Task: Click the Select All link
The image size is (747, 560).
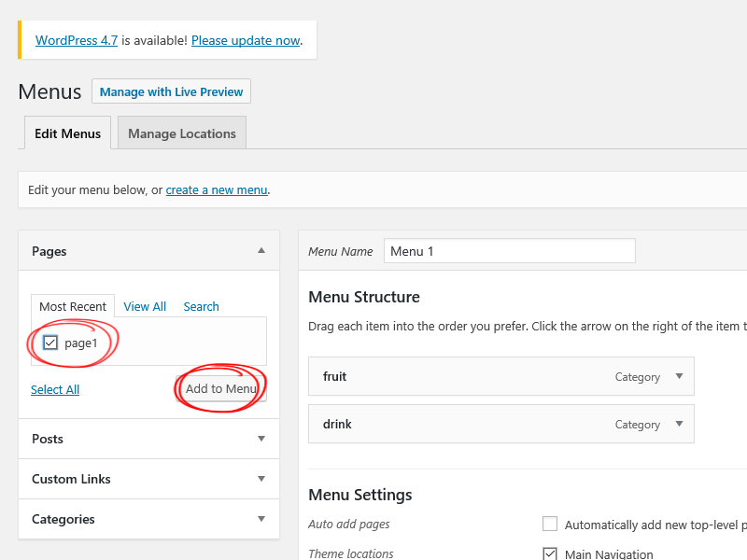Action: [x=55, y=389]
